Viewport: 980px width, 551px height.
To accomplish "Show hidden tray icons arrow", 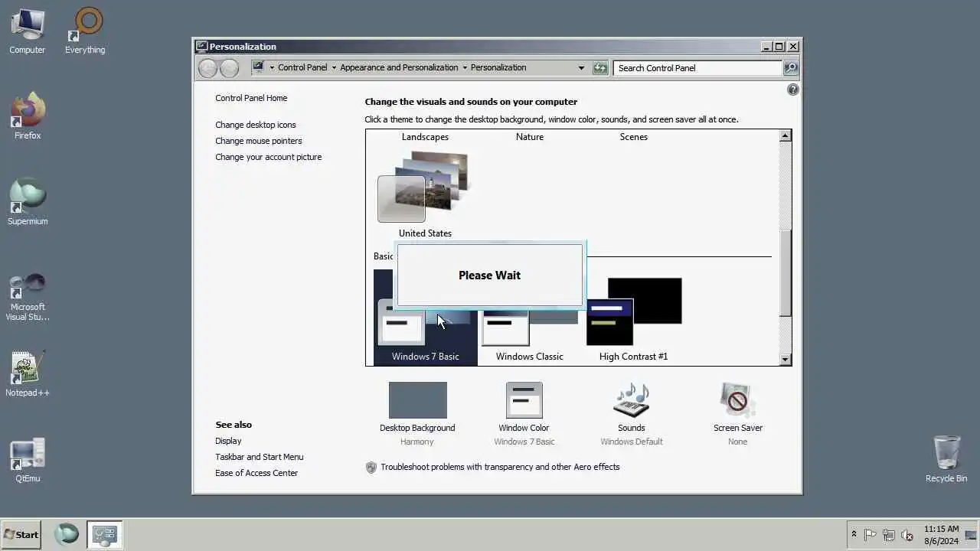I will point(854,535).
